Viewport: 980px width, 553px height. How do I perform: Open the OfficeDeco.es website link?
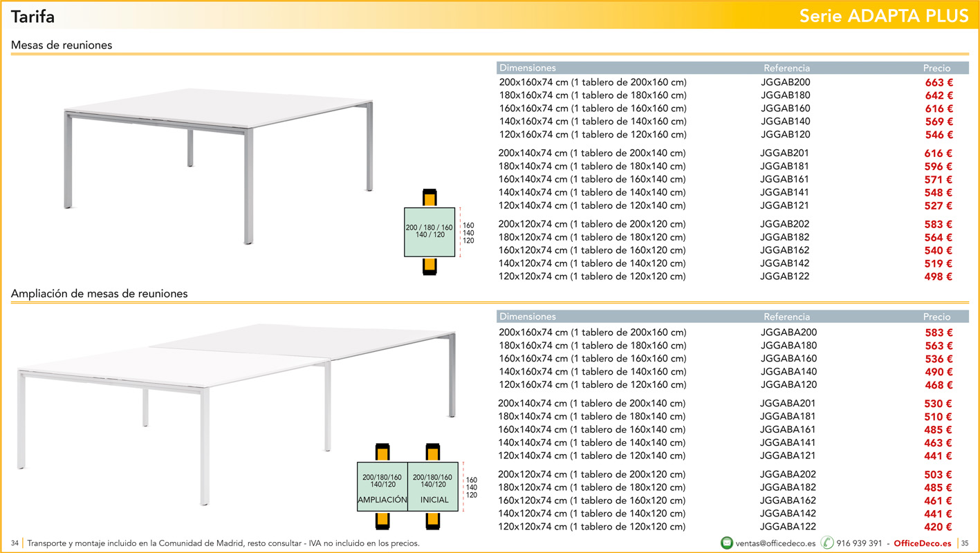click(x=923, y=543)
